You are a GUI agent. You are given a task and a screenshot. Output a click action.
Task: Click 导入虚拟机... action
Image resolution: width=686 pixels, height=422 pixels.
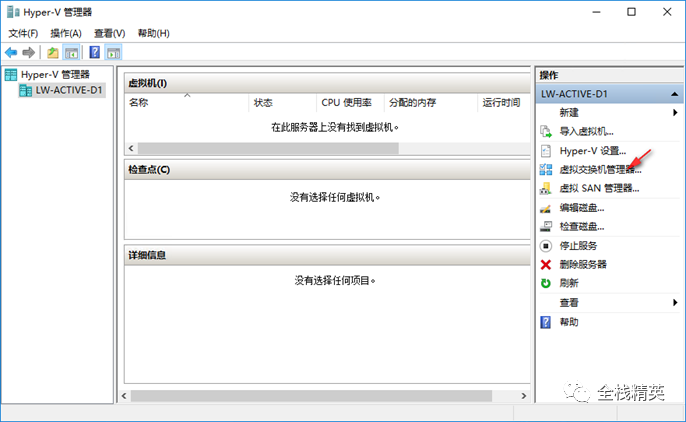[x=586, y=131]
